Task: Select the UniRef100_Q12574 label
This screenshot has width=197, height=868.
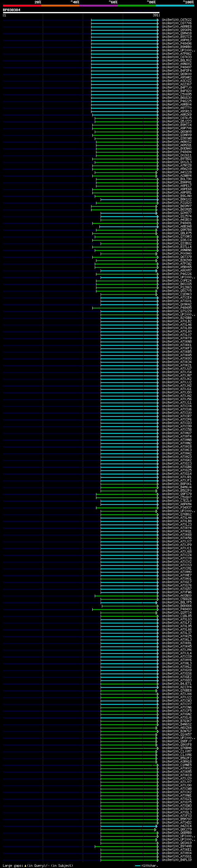Action: 177,216
